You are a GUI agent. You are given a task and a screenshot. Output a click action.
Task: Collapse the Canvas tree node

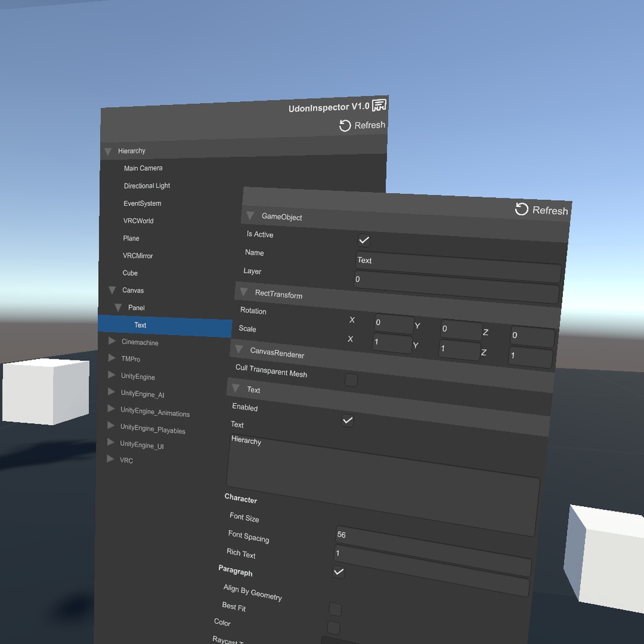click(112, 290)
